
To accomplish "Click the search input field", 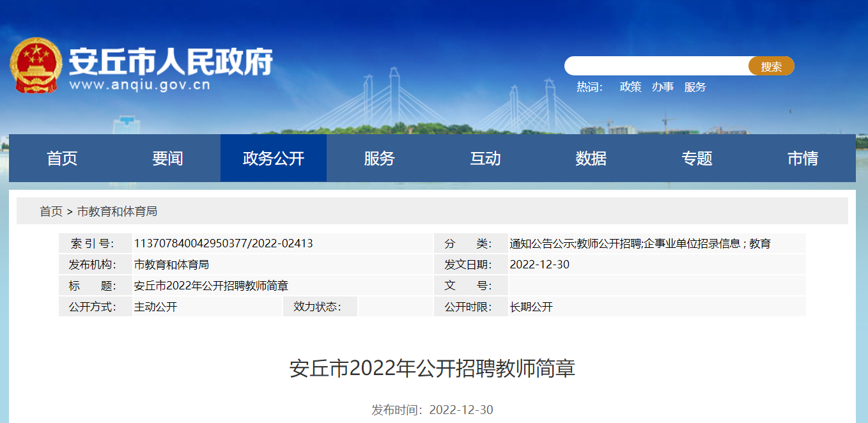I will pyautogui.click(x=656, y=66).
